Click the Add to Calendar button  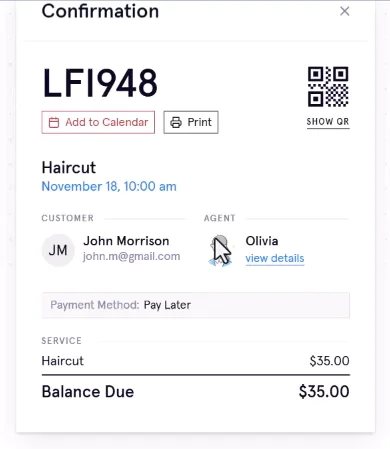click(98, 122)
